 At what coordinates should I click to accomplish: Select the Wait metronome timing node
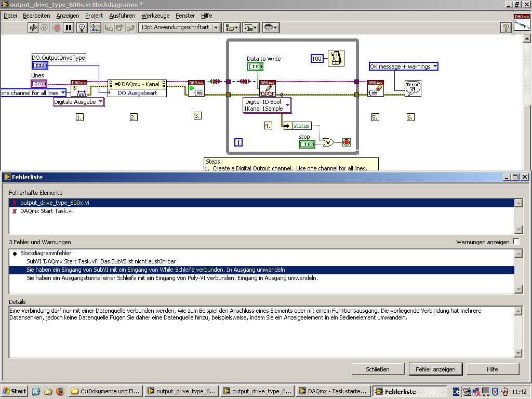tap(336, 58)
